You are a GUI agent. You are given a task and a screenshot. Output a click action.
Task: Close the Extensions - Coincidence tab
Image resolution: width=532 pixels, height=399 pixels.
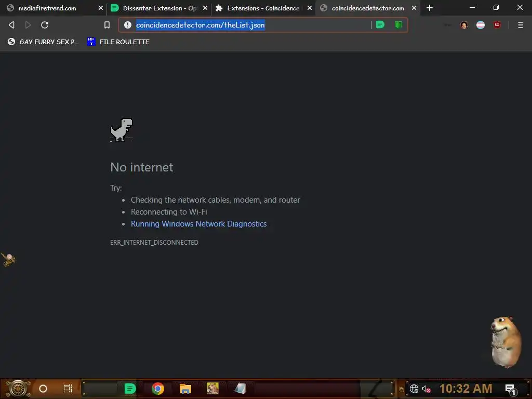point(310,8)
